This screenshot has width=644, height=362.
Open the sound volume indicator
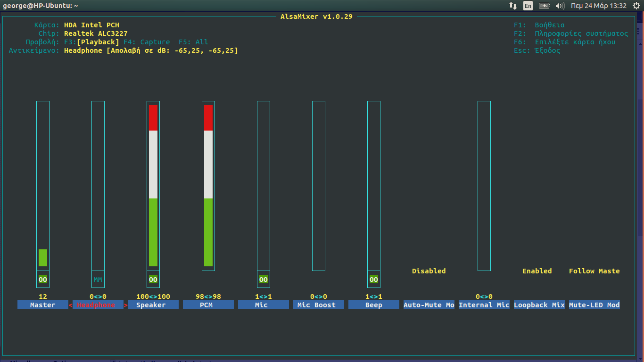(560, 6)
